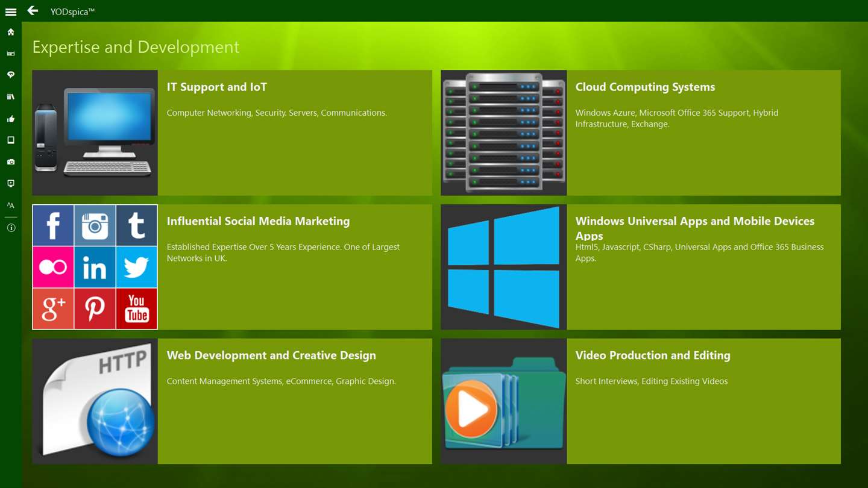868x488 pixels.
Task: Open Web Development and Creative Design heading
Action: (271, 355)
